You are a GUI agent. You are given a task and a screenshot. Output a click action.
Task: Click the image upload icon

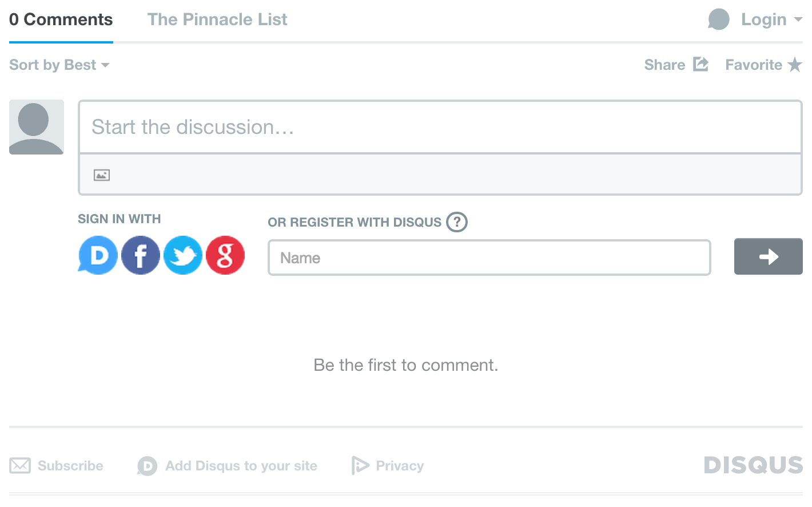click(x=102, y=175)
